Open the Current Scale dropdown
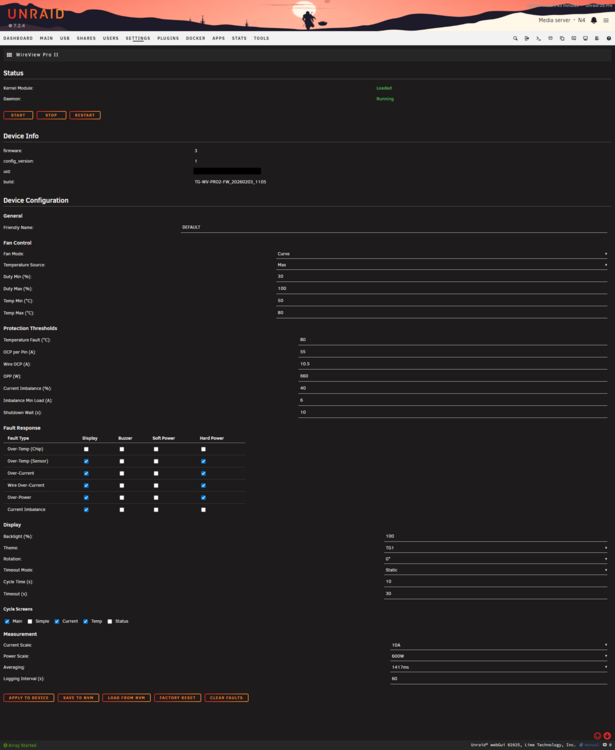Viewport: 615px width, 750px height. click(x=499, y=645)
